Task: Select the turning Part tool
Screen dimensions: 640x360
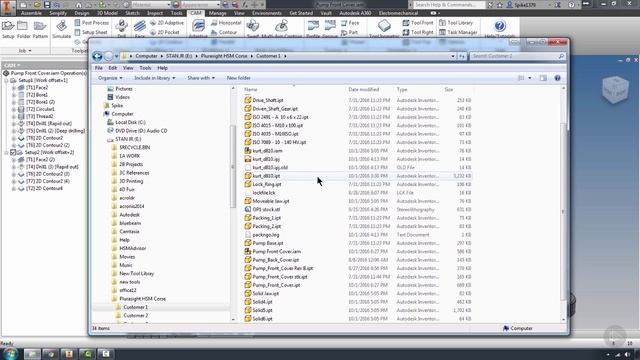Action: coord(349,32)
